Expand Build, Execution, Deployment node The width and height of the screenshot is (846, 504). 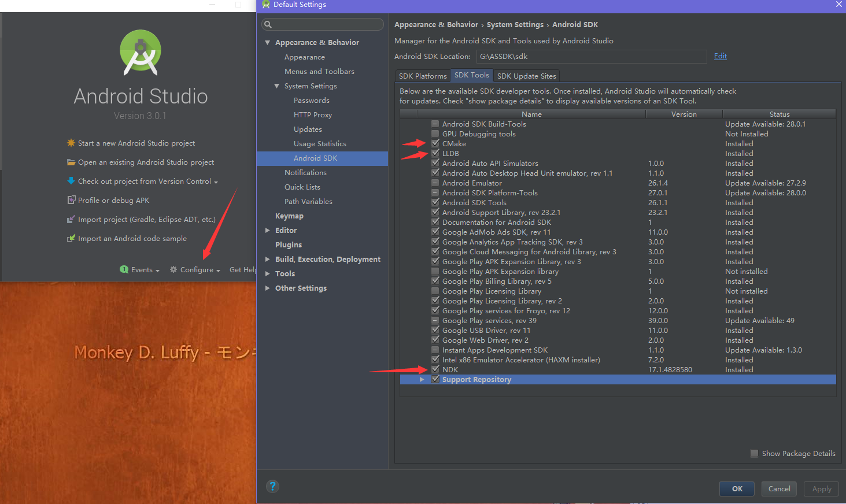267,259
